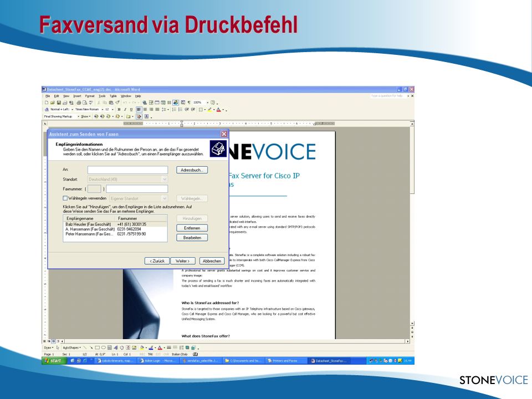Select the Oval drawing tool

(x=104, y=348)
